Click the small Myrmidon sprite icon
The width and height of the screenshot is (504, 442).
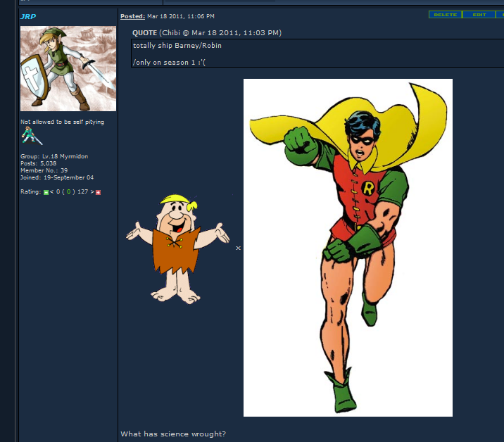coord(32,136)
